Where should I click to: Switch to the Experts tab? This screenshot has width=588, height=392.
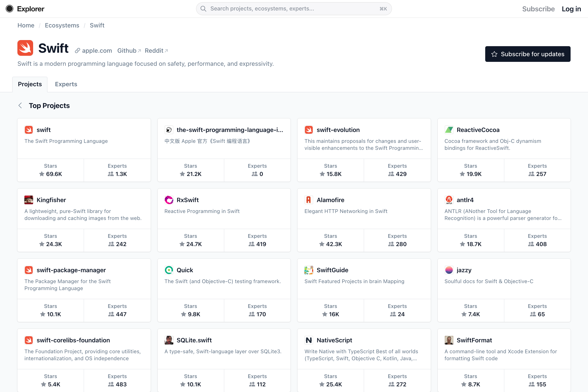coord(66,84)
